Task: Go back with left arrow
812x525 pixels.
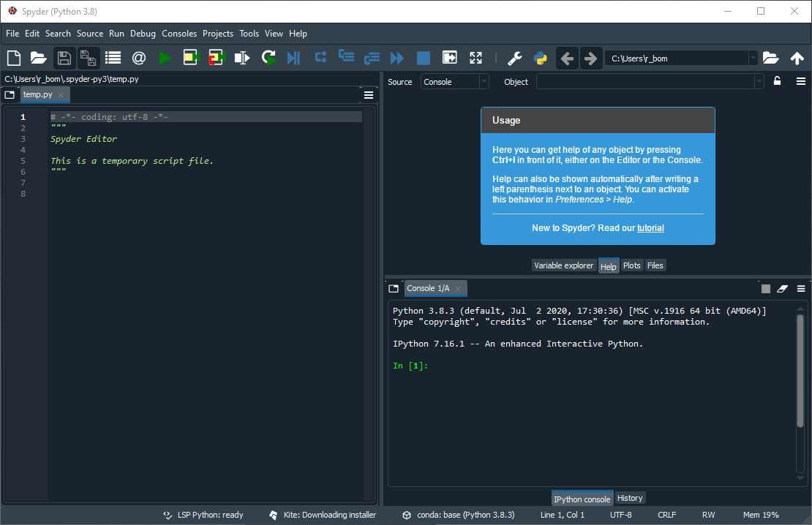Action: 567,58
